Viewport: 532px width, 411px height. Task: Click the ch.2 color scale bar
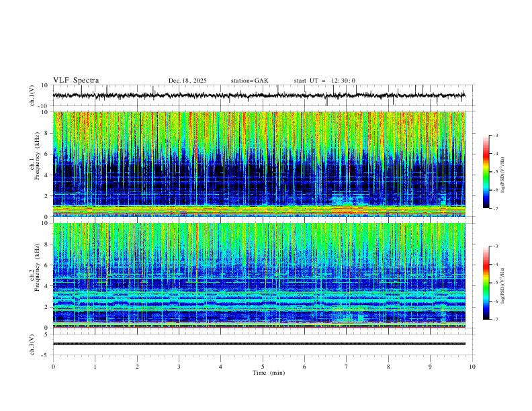[x=486, y=283]
